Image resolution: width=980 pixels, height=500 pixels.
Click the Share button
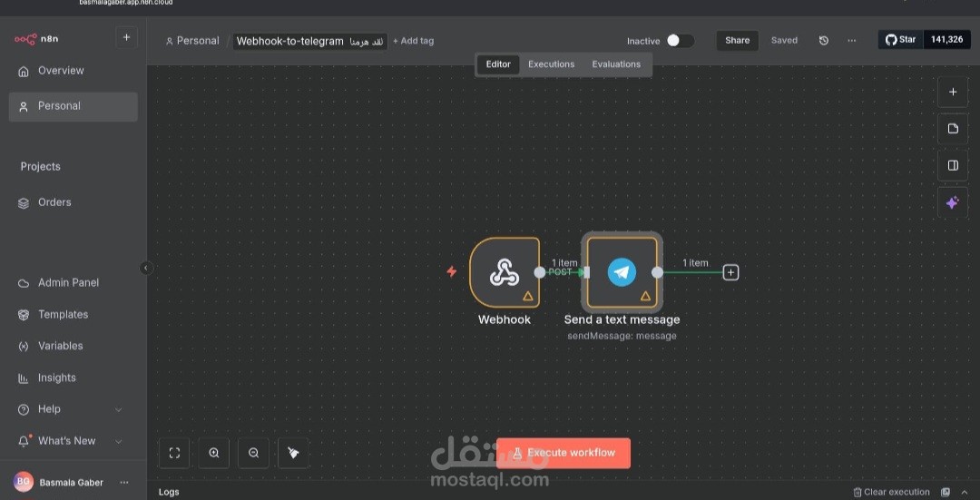[x=737, y=41]
